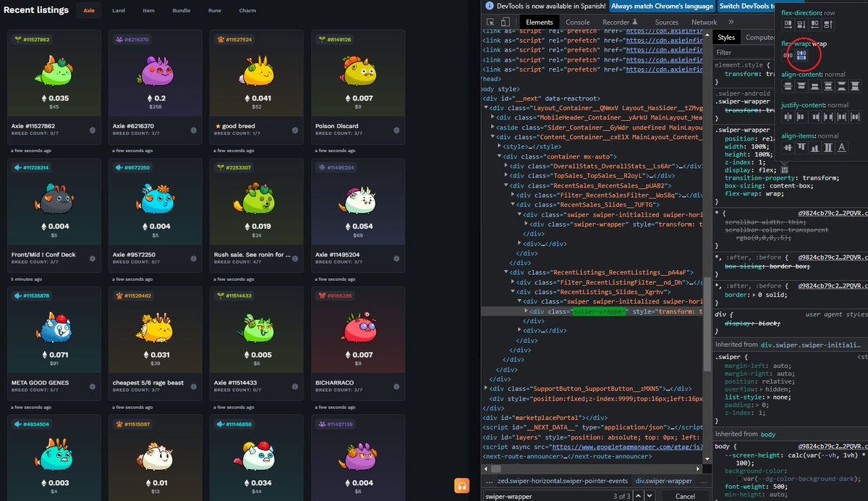The image size is (868, 501).
Task: Set flex-direction to column
Action: [801, 25]
